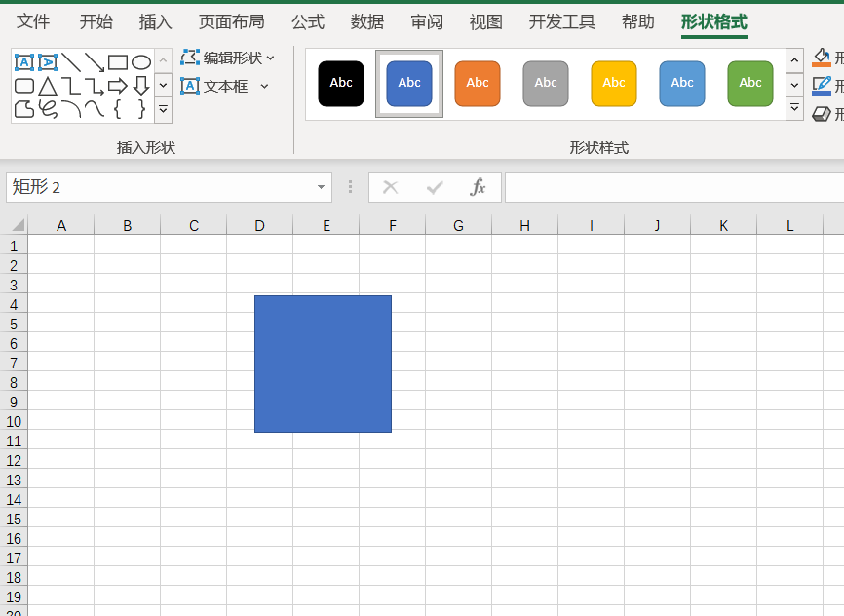Click the formula bar enter checkmark icon
Viewport: 844px width, 616px height.
(435, 187)
